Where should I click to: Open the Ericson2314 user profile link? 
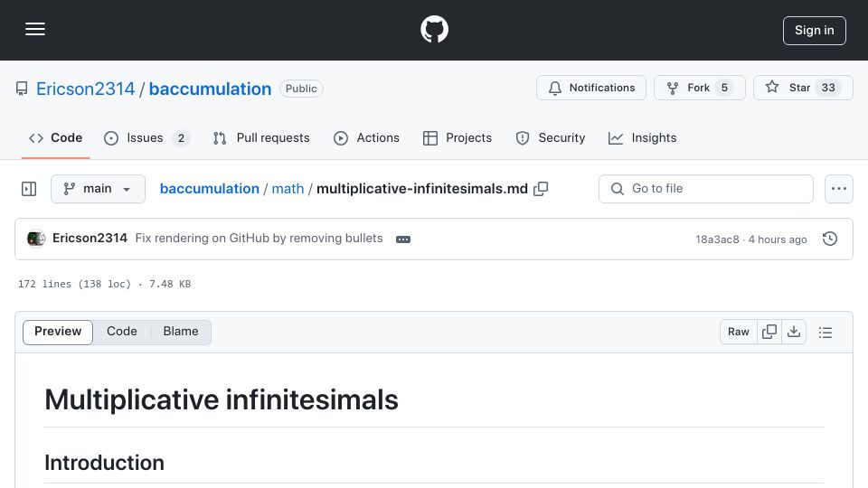(x=85, y=89)
